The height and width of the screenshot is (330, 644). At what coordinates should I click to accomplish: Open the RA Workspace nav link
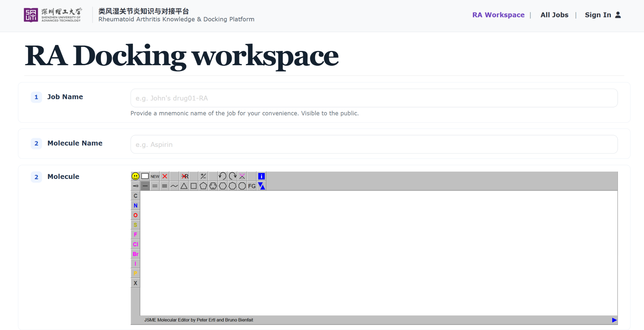click(498, 15)
